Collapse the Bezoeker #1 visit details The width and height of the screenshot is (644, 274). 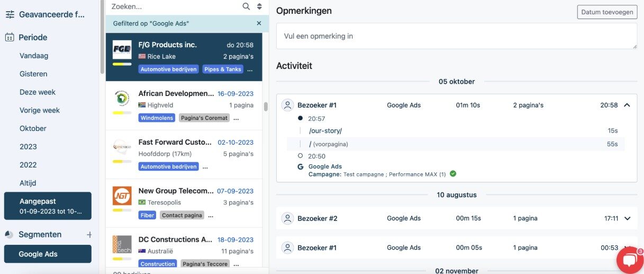click(627, 105)
